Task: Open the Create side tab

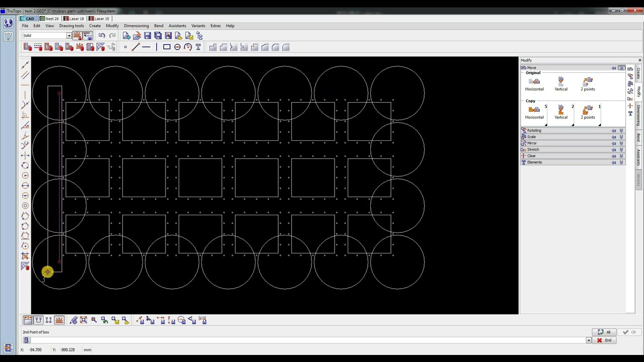Action: (638, 74)
